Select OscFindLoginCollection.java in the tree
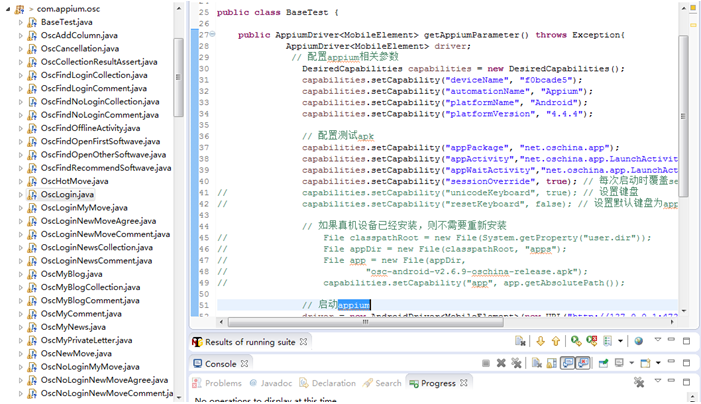701x404 pixels. pos(94,75)
